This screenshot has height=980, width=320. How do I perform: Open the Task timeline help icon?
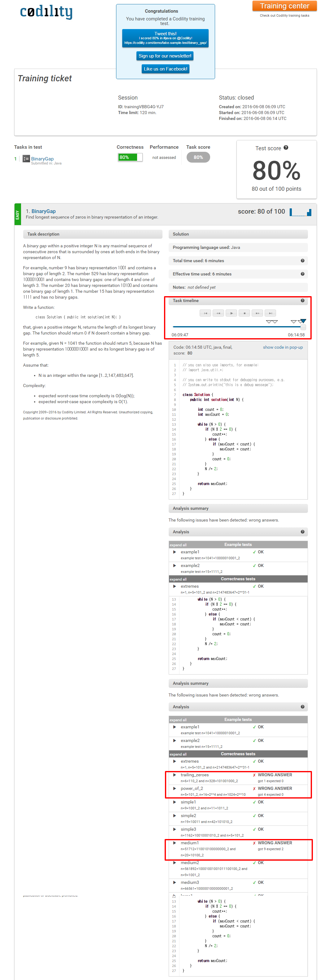click(302, 300)
